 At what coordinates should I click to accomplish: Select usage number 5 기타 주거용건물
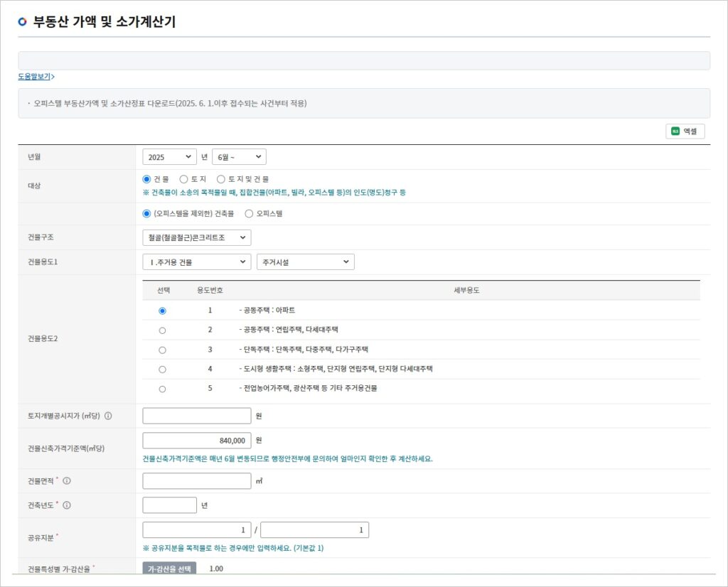(162, 389)
